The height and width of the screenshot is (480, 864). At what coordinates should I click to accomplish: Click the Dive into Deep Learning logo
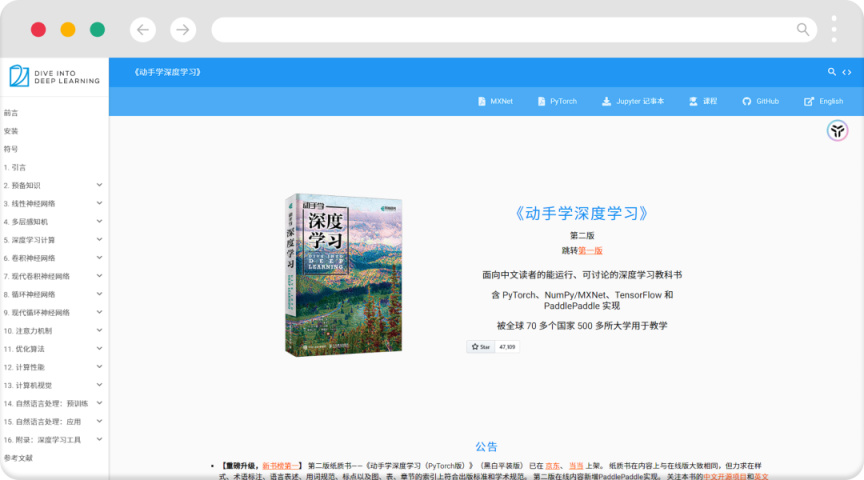click(x=55, y=76)
